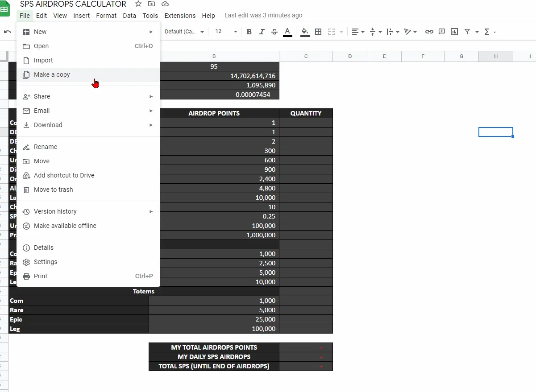Open the Data menu
This screenshot has width=536, height=392.
[129, 16]
